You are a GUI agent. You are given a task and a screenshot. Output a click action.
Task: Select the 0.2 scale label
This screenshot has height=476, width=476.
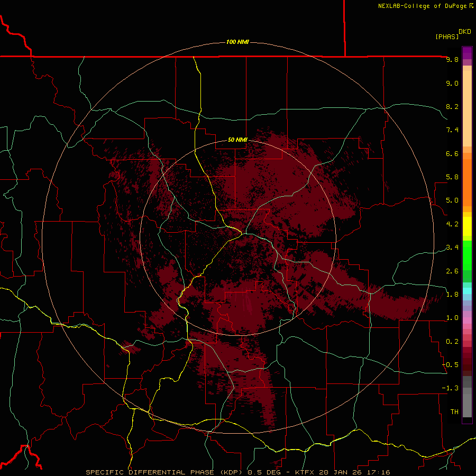click(x=452, y=342)
